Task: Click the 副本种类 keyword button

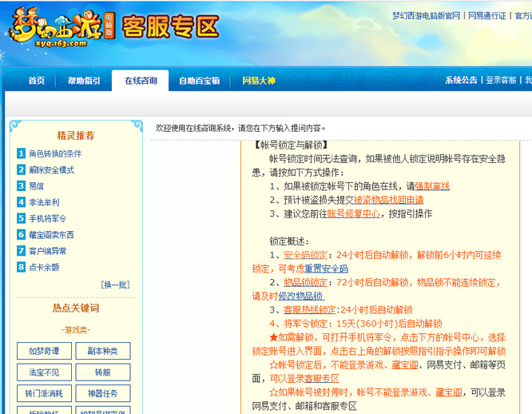Action: (103, 351)
